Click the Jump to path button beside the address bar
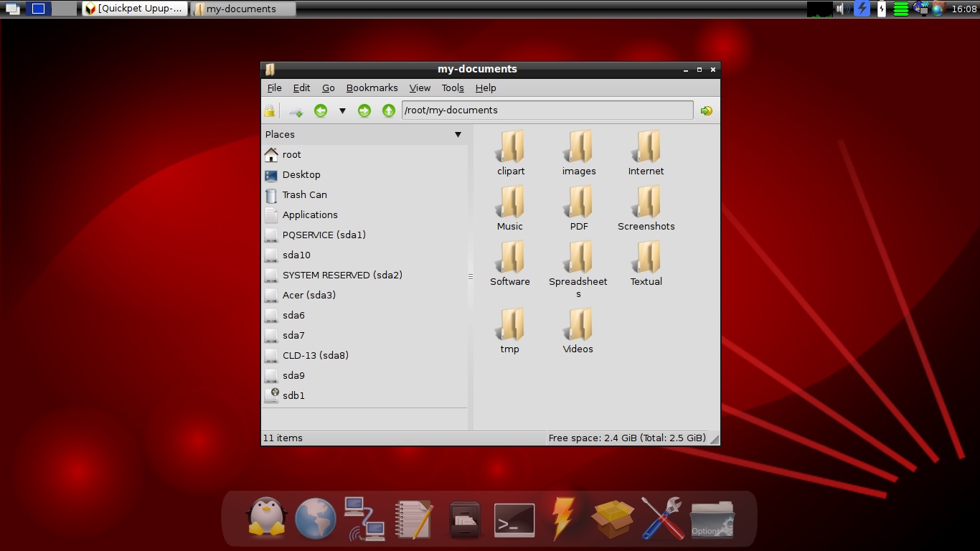 707,110
